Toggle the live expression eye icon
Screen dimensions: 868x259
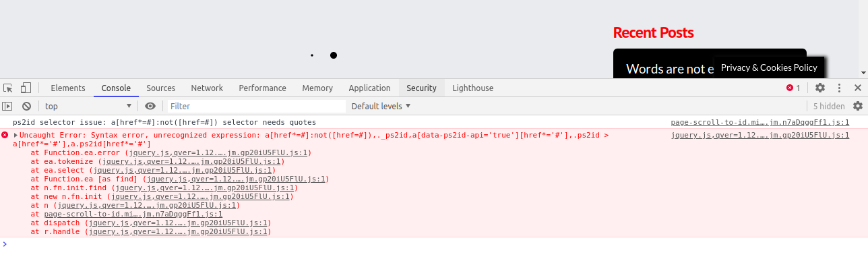[150, 106]
